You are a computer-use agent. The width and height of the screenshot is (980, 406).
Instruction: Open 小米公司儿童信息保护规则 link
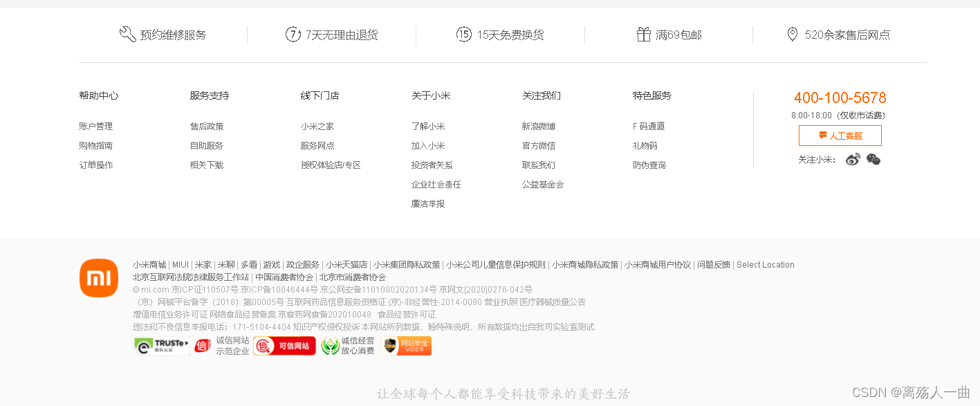coord(496,265)
